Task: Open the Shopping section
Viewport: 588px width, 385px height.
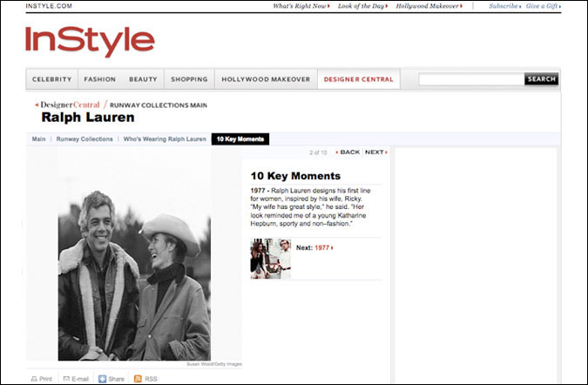Action: [x=189, y=79]
